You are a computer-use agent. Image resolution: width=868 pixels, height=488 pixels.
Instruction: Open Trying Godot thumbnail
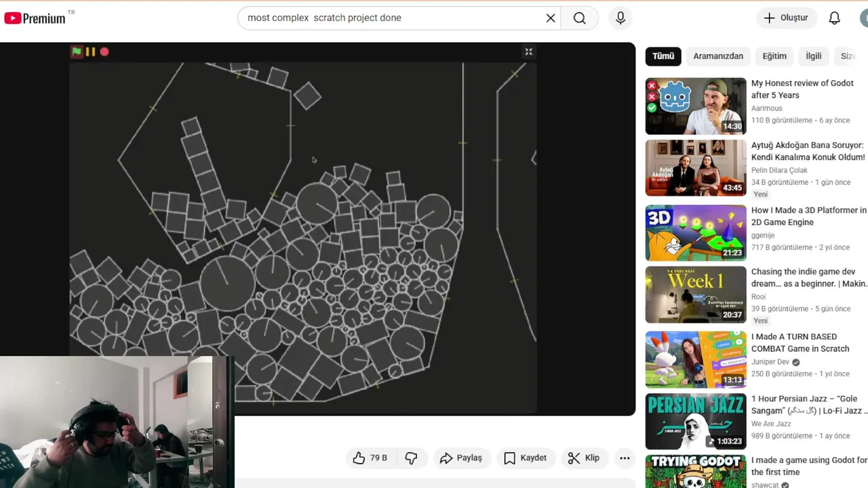[696, 472]
